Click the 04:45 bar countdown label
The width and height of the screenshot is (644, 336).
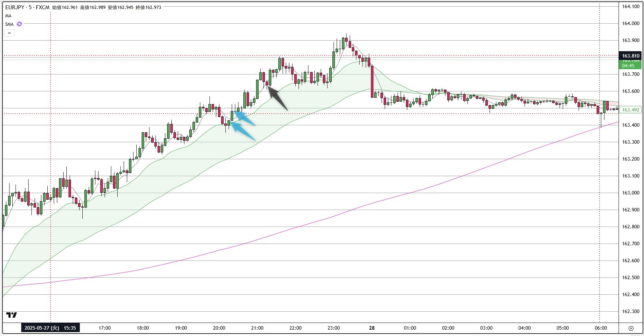628,66
